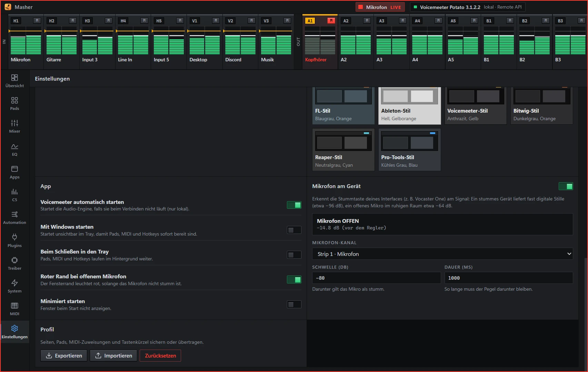Open the Einstellungen sidebar page
588x372 pixels.
(x=14, y=332)
